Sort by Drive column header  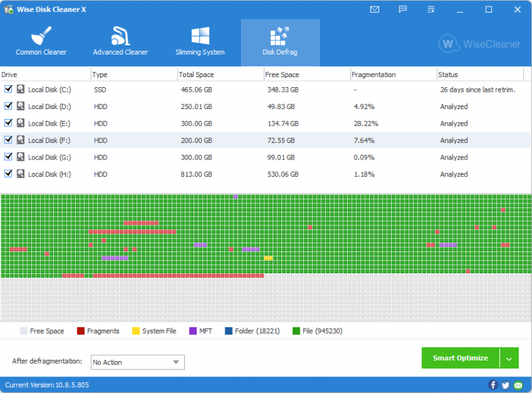45,74
